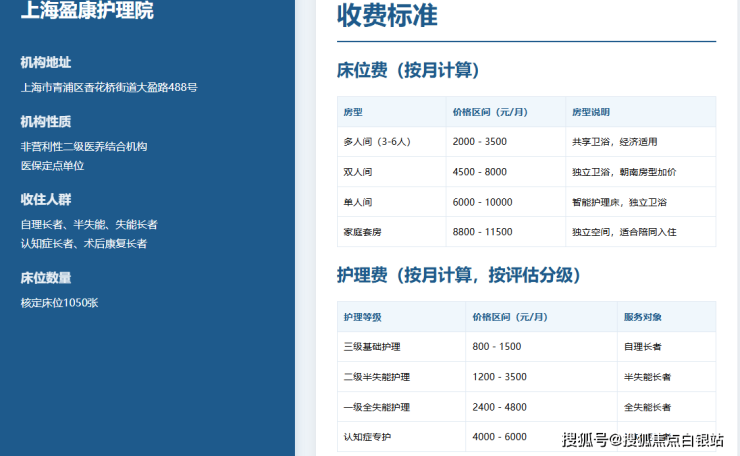Select the 双人间 row label
The image size is (740, 456).
[x=358, y=172]
